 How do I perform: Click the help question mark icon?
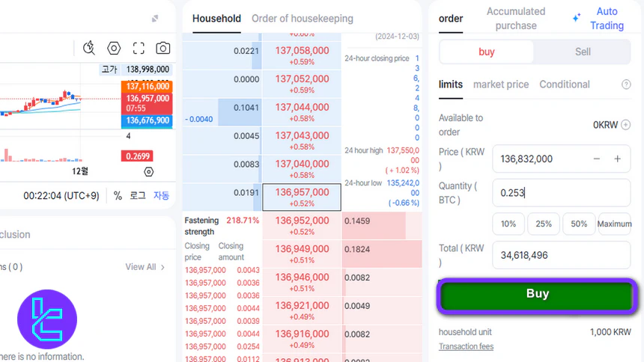coord(626,85)
